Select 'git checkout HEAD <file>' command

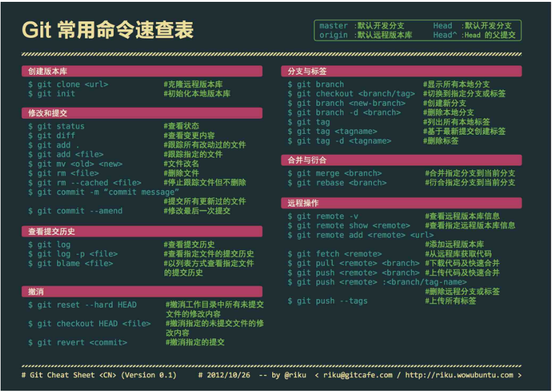(x=89, y=324)
